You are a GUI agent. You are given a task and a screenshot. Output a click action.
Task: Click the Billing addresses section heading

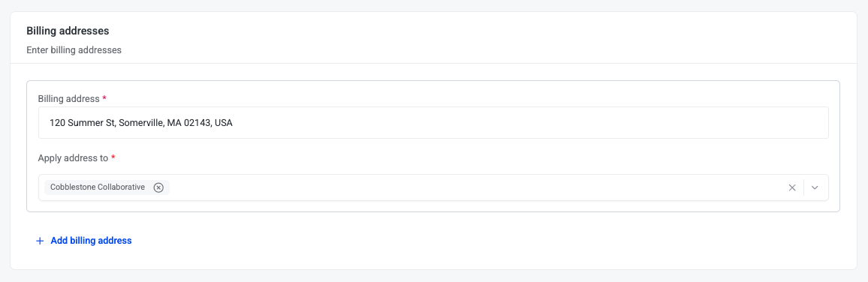click(68, 31)
